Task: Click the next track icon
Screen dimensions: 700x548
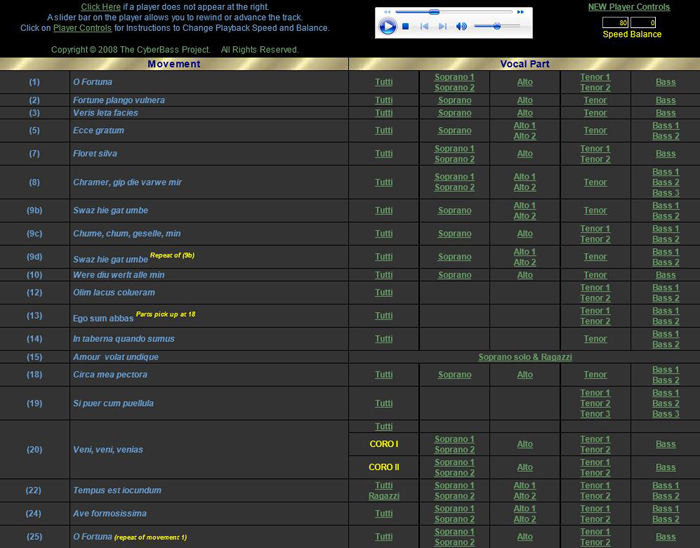Action: click(442, 26)
